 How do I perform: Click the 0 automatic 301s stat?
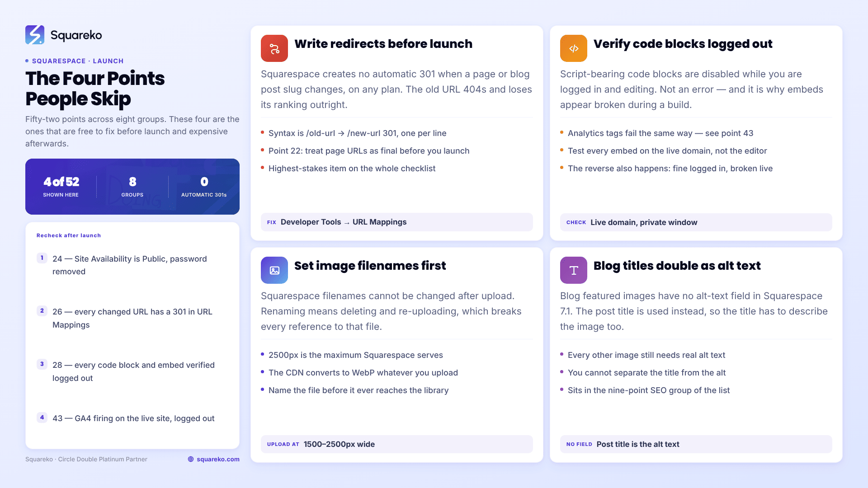tap(204, 187)
